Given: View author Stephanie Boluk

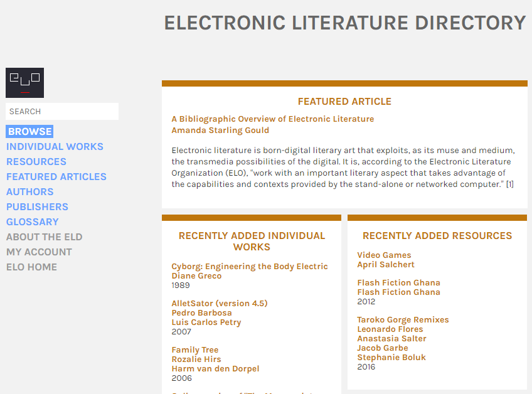Looking at the screenshot, I should pyautogui.click(x=391, y=358).
